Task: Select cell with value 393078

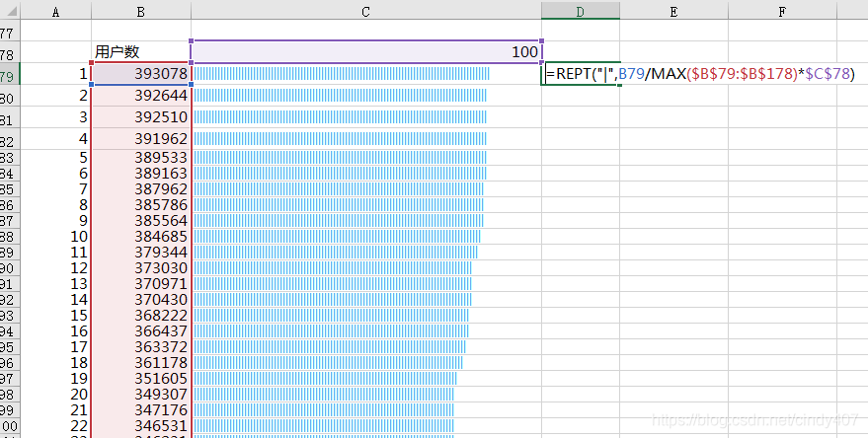Action: coord(141,74)
